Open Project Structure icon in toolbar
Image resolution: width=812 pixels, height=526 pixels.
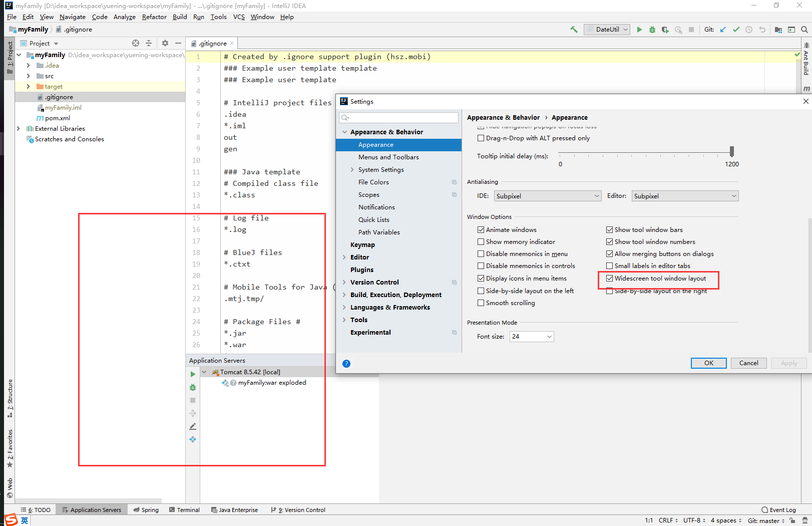tap(778, 30)
